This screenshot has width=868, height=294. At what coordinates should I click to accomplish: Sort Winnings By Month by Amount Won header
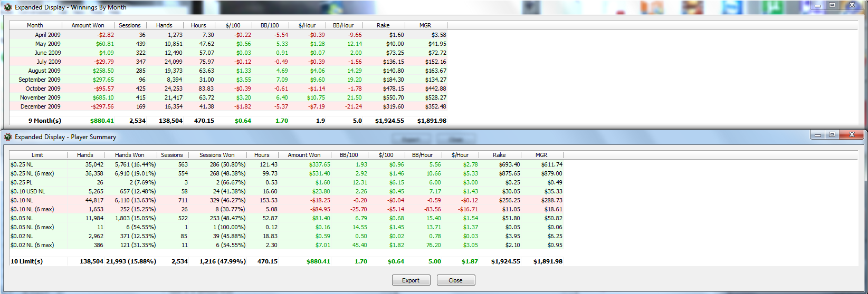[x=88, y=25]
